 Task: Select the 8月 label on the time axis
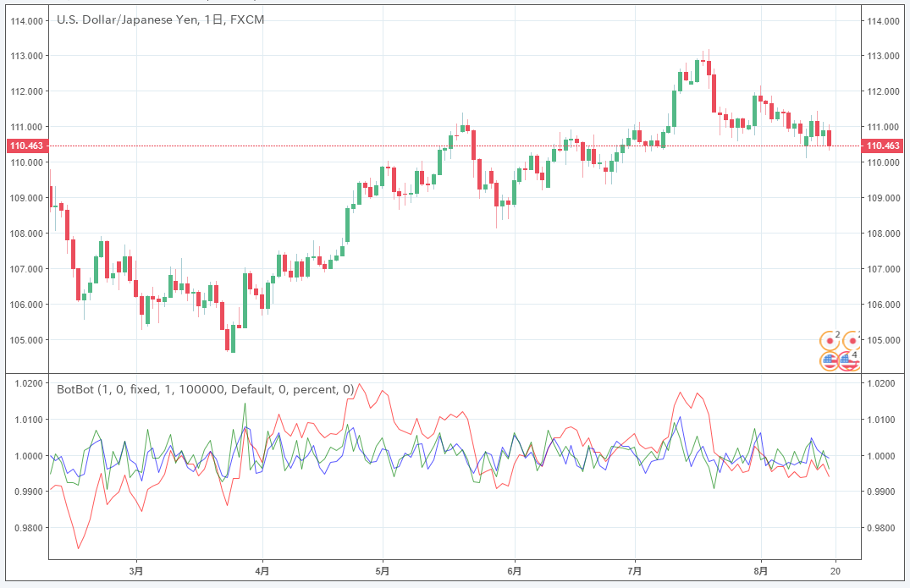coord(761,572)
